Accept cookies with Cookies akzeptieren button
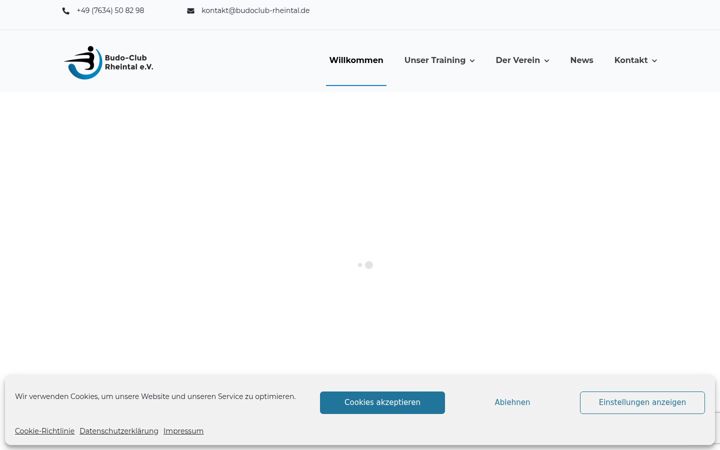Viewport: 720px width, 450px height. pyautogui.click(x=382, y=402)
